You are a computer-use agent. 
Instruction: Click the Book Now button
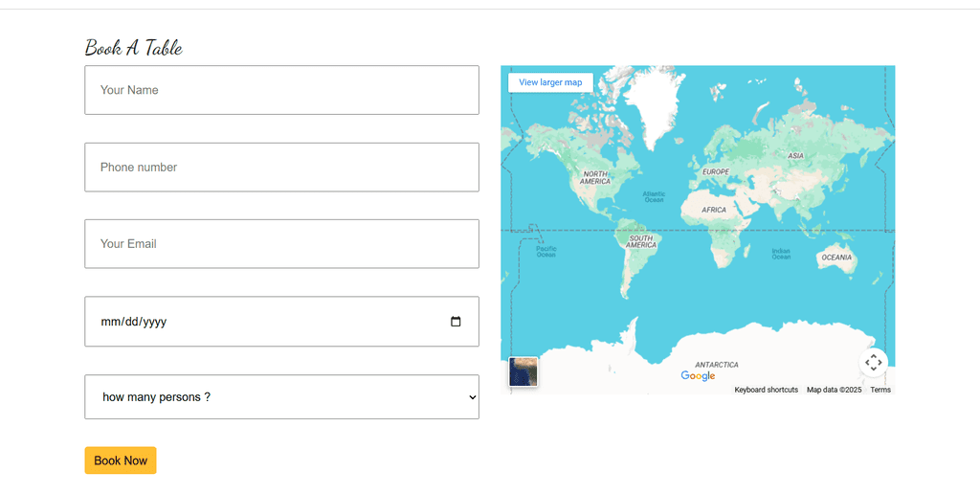(121, 460)
